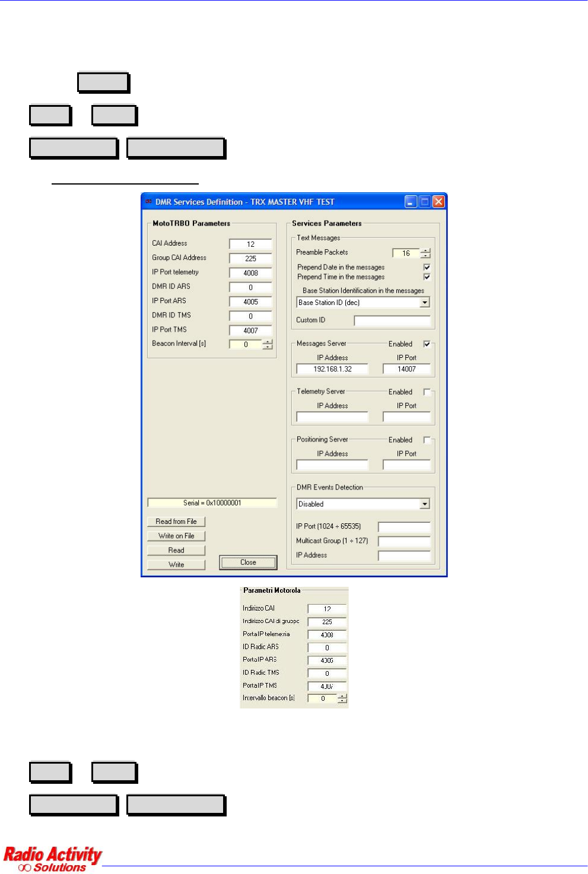Image resolution: width=588 pixels, height=874 pixels.
Task: Click the Radio Activity Solutions logo
Action: point(53,859)
